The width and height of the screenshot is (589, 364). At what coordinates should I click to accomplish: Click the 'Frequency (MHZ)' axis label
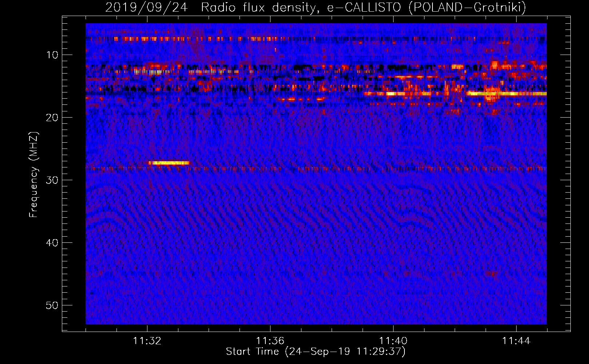click(33, 175)
